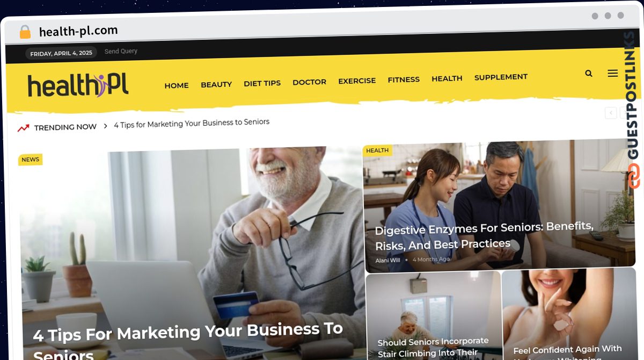644x360 pixels.
Task: Click the NEWS category tag
Action: [x=31, y=160]
